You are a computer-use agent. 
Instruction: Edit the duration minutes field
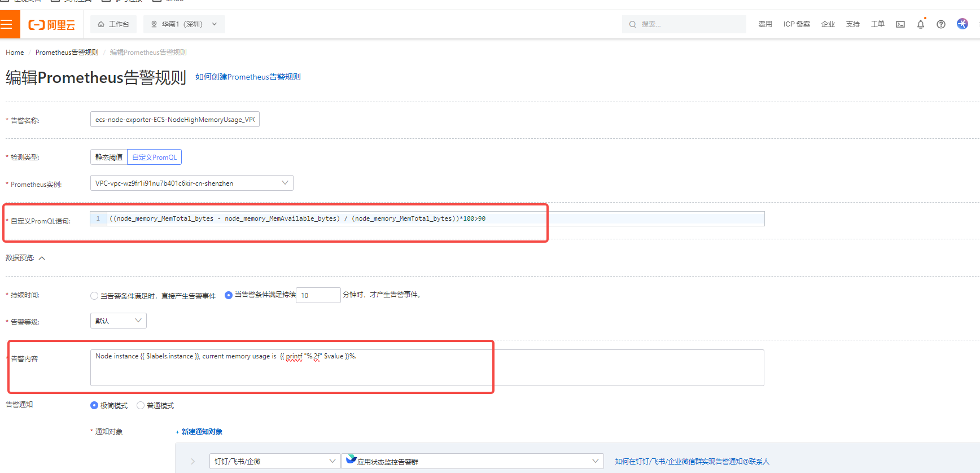pyautogui.click(x=318, y=295)
